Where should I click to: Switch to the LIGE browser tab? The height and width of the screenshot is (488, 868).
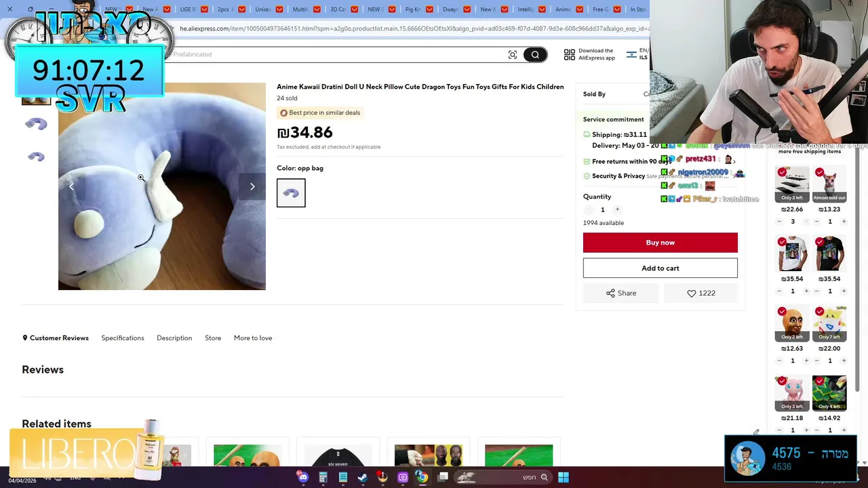click(187, 9)
